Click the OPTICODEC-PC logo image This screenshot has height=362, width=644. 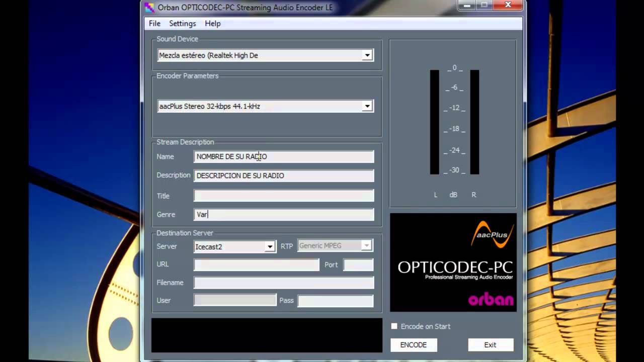(453, 262)
